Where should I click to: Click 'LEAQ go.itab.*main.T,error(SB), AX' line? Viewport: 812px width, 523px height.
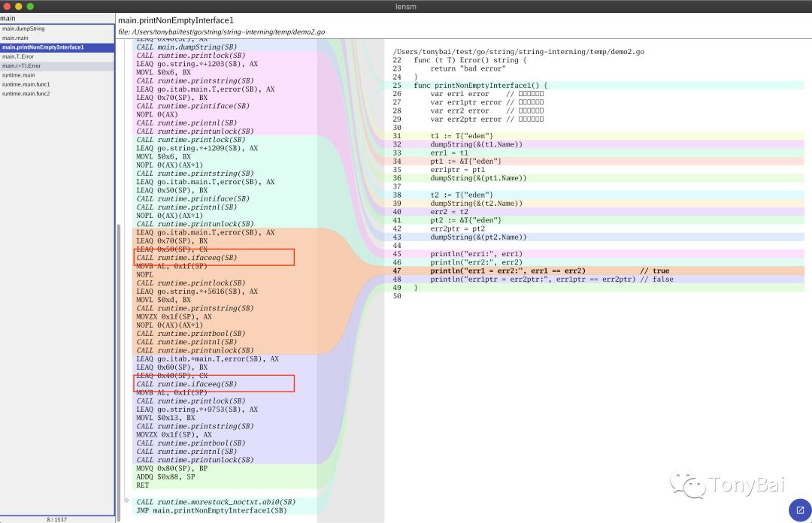(x=208, y=359)
